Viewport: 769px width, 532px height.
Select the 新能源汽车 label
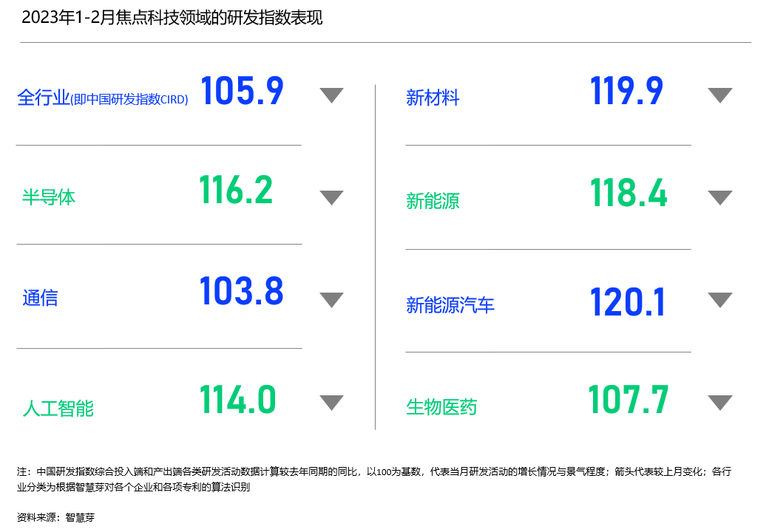[450, 304]
